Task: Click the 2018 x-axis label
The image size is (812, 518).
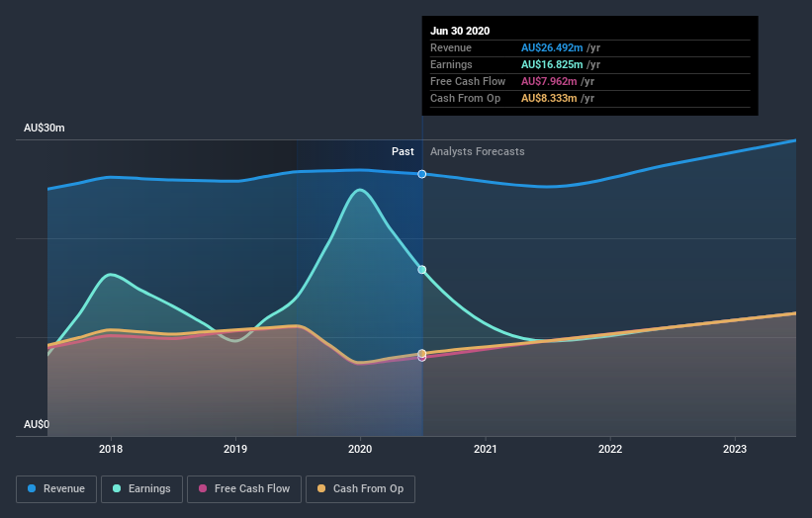Action: pyautogui.click(x=111, y=449)
